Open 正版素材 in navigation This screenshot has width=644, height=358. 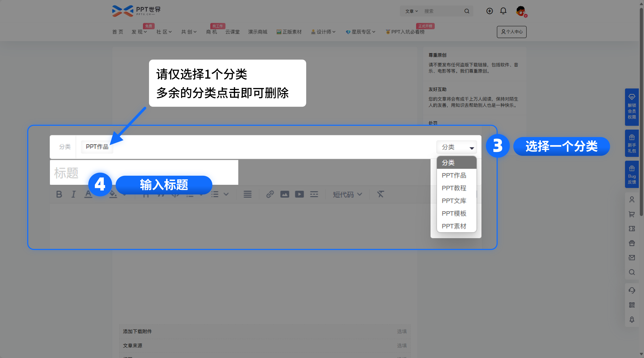(289, 32)
